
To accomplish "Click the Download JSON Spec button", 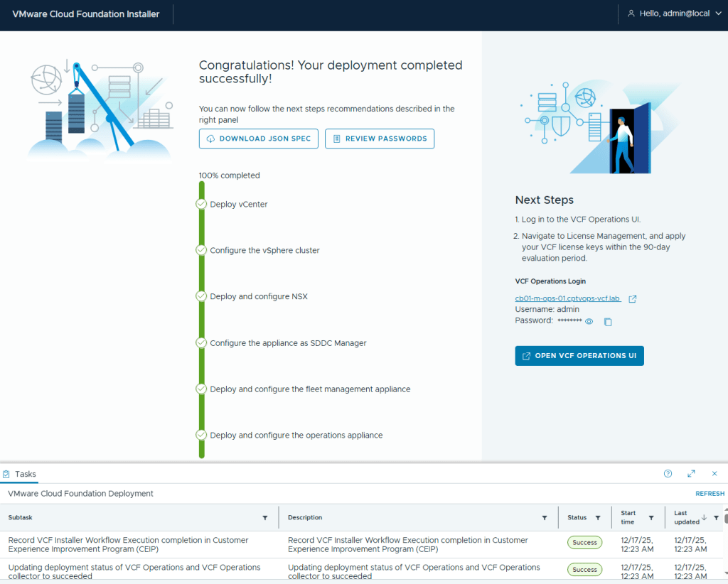I will 259,139.
